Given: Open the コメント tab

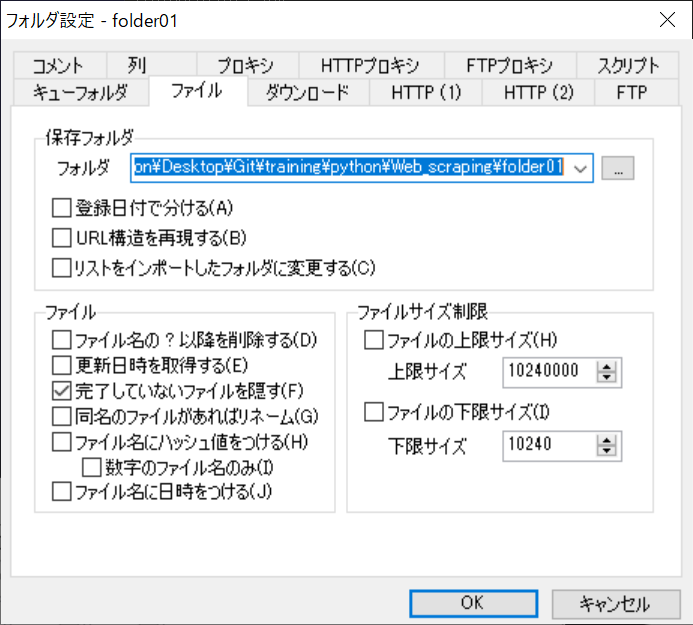Looking at the screenshot, I should tap(59, 65).
